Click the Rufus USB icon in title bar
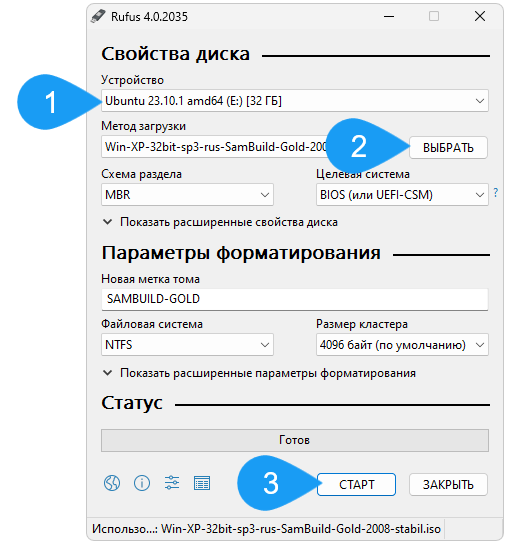The width and height of the screenshot is (506, 544). 98,16
